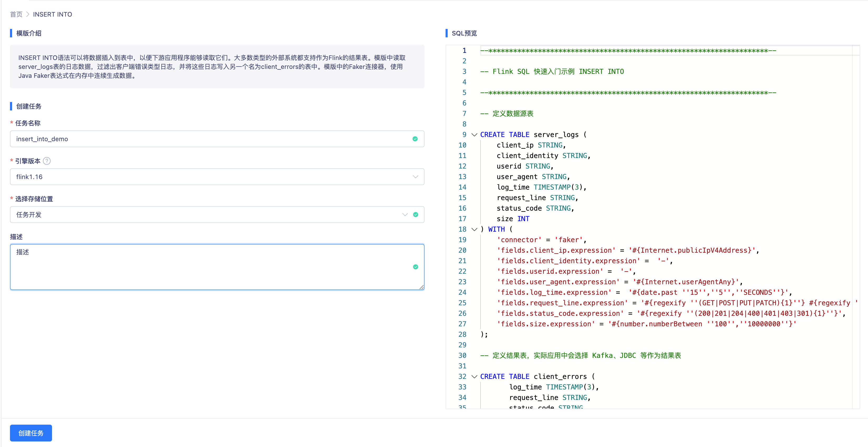
Task: Open the flink1.16 engine version dropdown
Action: tap(217, 177)
